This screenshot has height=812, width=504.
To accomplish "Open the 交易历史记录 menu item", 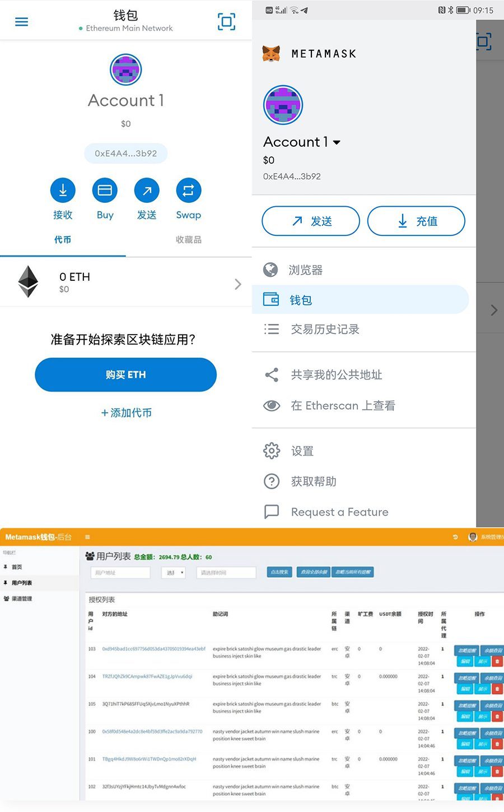I will pos(325,330).
